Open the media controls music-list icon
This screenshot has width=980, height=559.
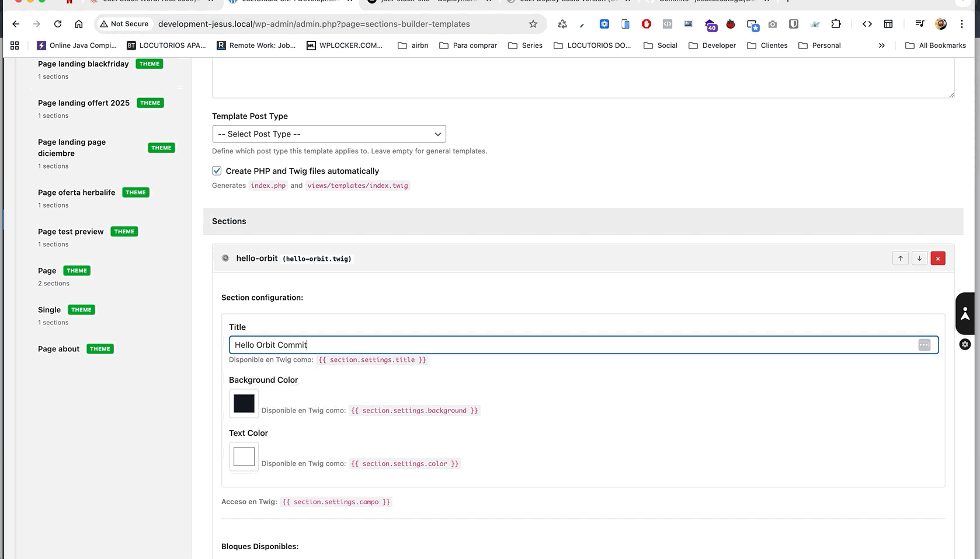920,24
